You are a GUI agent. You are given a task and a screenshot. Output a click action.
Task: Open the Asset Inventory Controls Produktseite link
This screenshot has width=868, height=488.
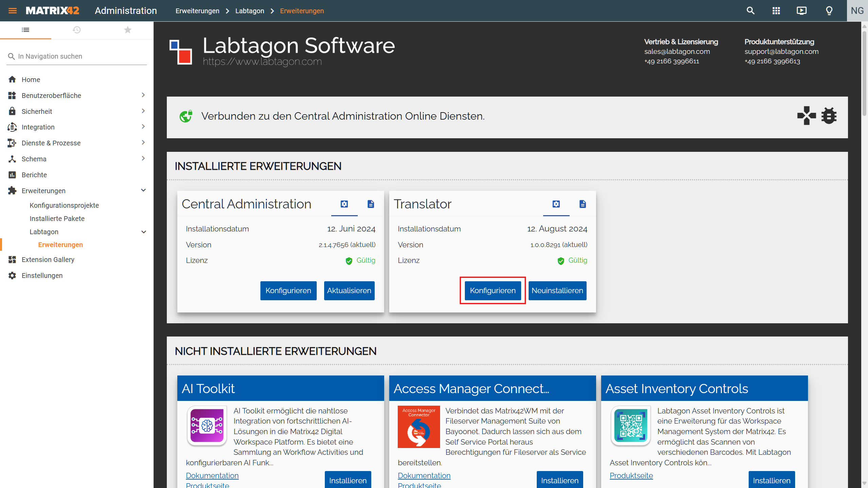click(x=631, y=475)
